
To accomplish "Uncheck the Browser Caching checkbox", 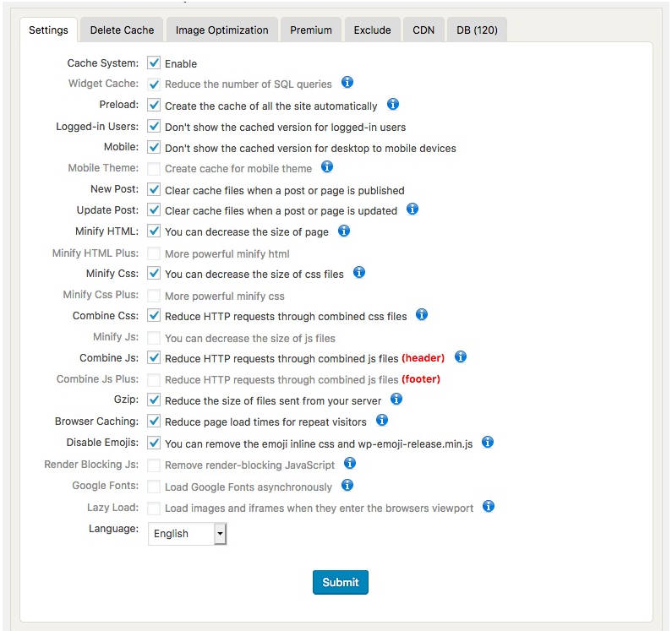I will tap(154, 422).
